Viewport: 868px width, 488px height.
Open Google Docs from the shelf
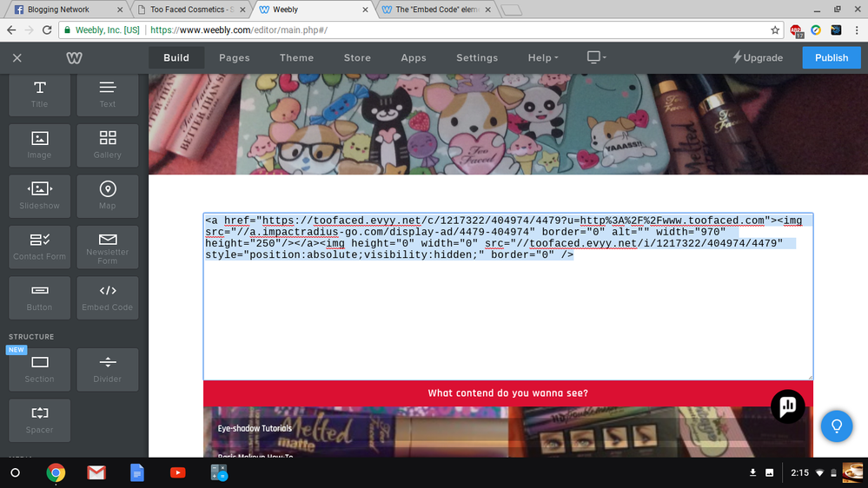pos(136,472)
